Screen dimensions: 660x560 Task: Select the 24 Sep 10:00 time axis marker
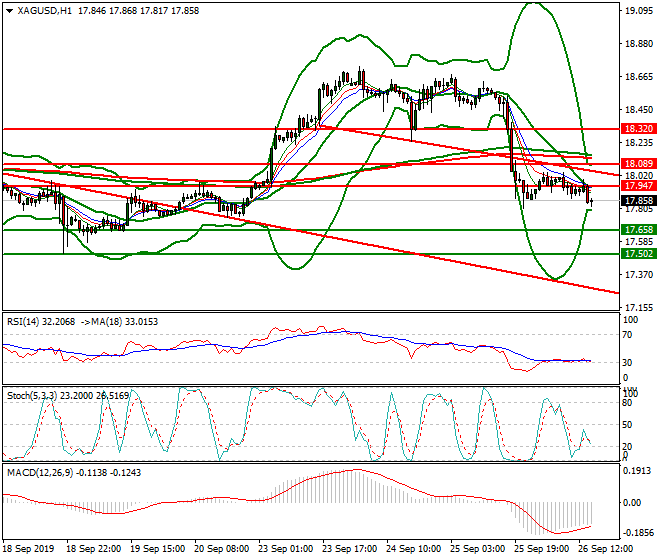click(x=414, y=549)
